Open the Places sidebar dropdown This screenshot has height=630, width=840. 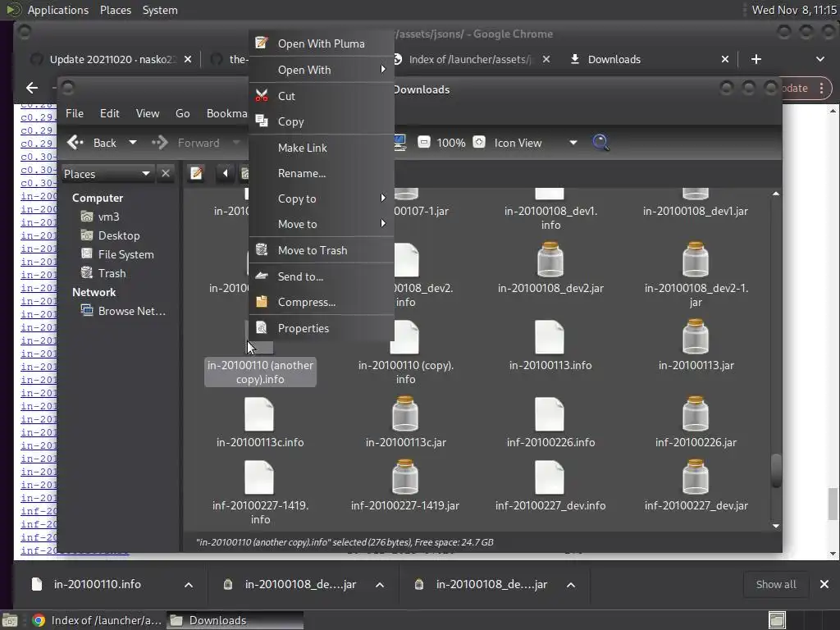click(x=107, y=174)
